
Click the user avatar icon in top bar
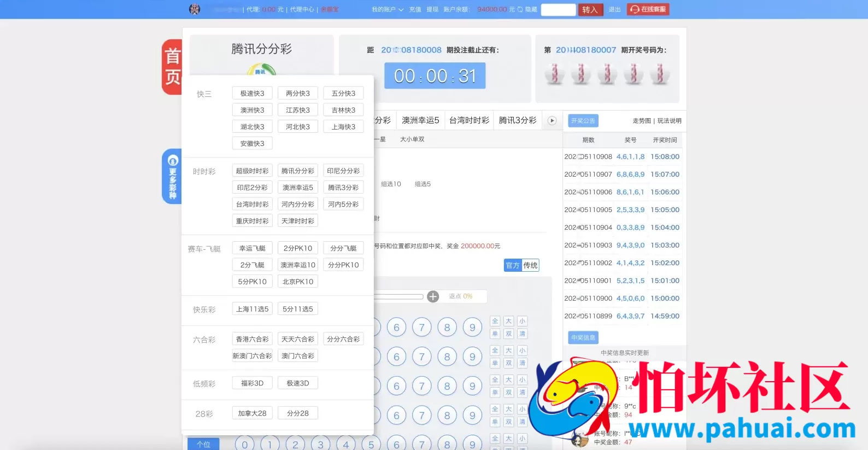(x=195, y=9)
